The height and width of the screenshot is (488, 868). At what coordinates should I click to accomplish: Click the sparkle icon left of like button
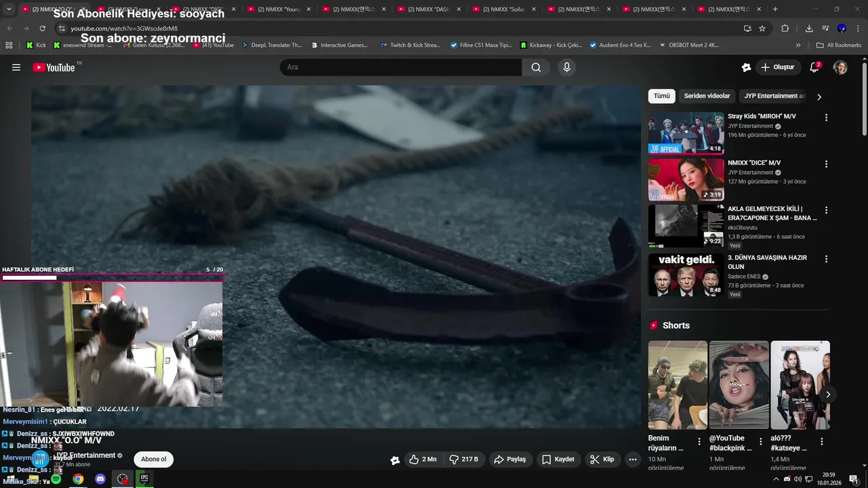point(395,460)
